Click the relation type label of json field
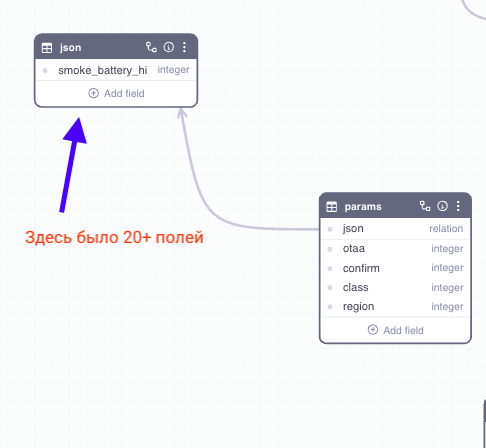486x448 pixels. coord(446,229)
